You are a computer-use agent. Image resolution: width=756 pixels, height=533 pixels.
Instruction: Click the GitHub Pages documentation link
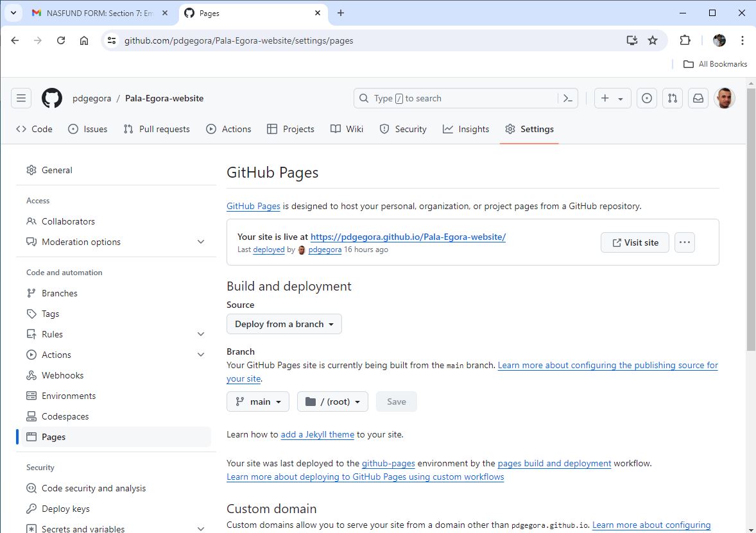(x=253, y=206)
